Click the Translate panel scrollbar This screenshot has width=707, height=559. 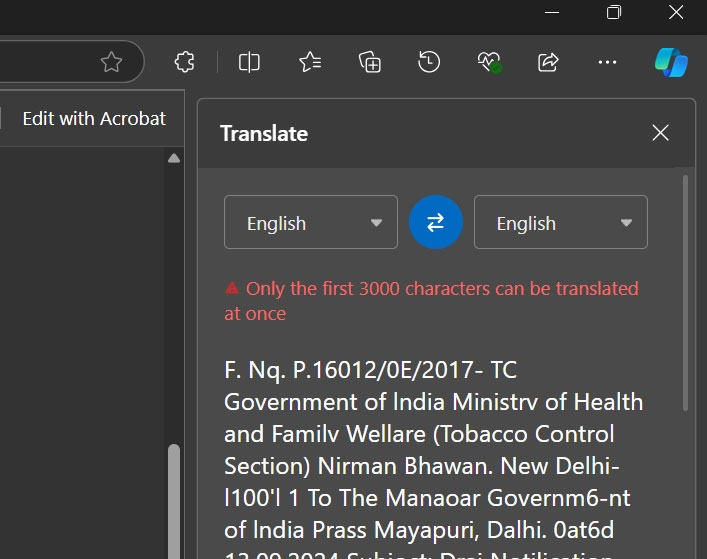tap(685, 293)
